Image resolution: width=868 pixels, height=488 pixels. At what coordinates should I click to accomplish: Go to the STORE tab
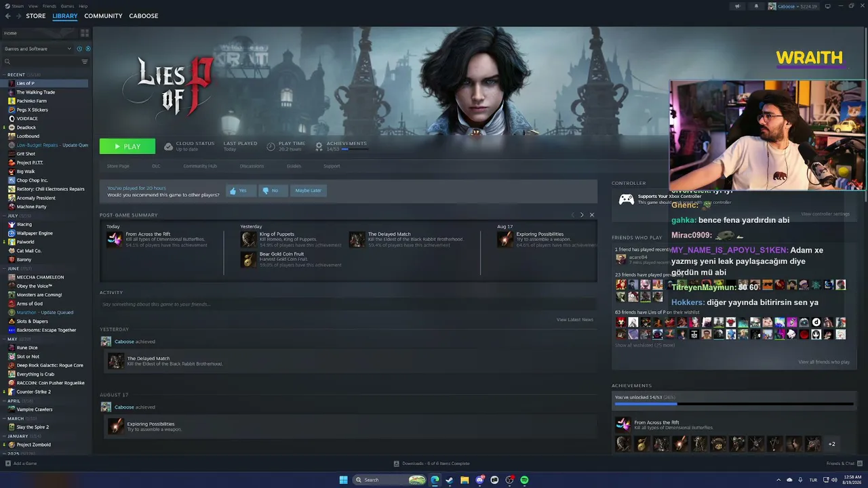(x=36, y=16)
